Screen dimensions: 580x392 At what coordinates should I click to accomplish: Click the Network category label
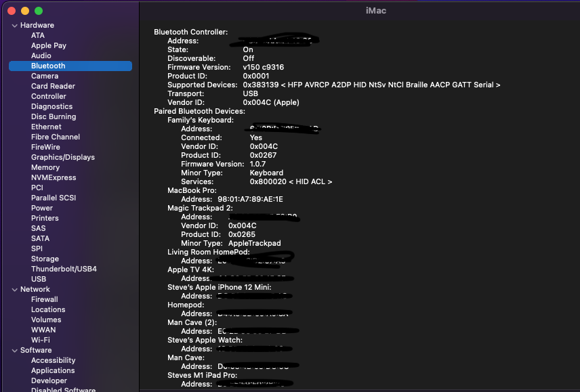tap(35, 290)
